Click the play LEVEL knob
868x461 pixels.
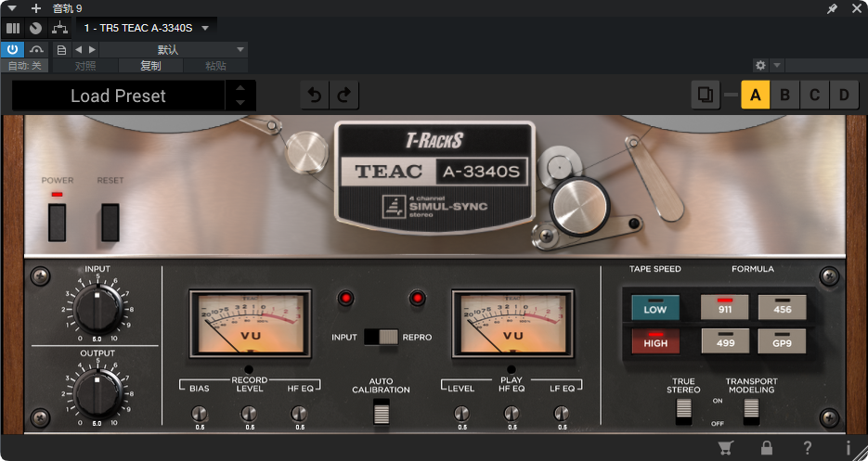[461, 414]
